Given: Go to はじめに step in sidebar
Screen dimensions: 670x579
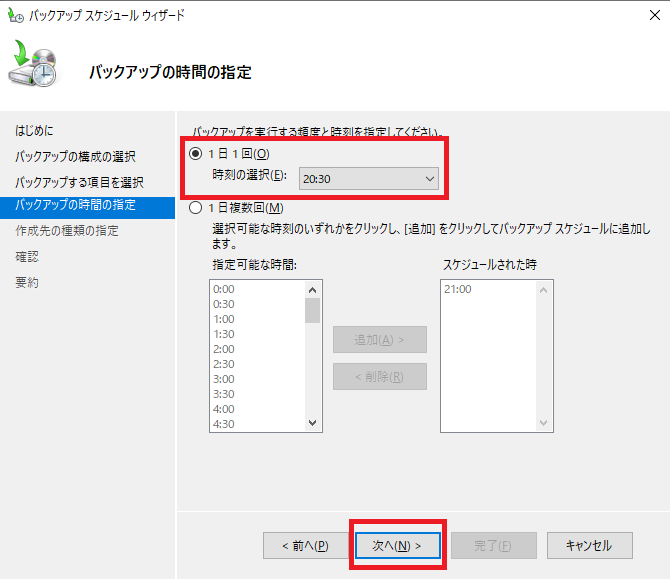Looking at the screenshot, I should point(34,131).
